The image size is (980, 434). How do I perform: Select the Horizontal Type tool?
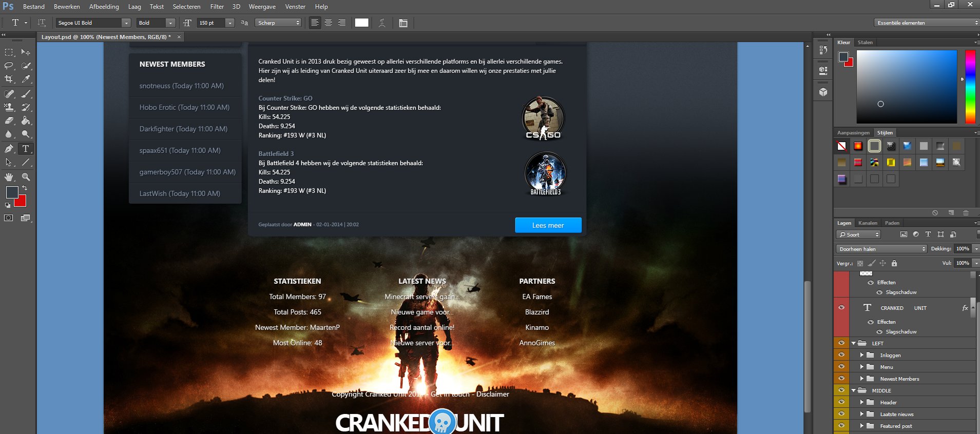pyautogui.click(x=26, y=149)
